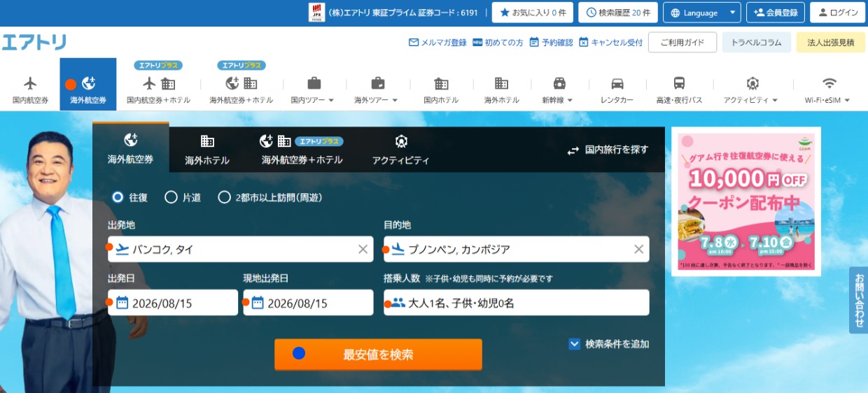Select レンタカー car nav item
This screenshot has width=868, height=393.
[617, 90]
